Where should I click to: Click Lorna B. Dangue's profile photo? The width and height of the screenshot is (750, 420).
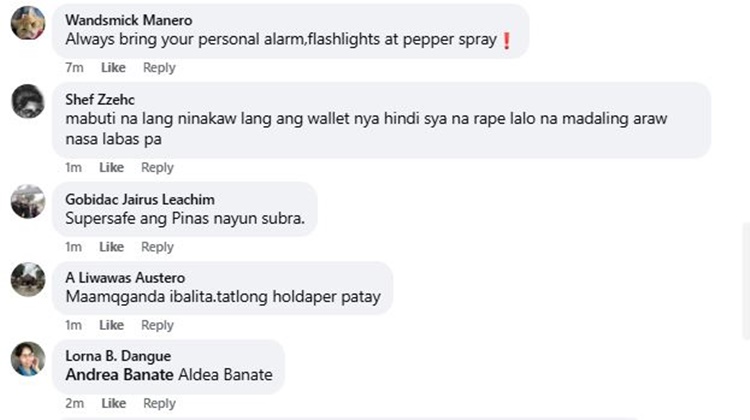click(x=28, y=359)
